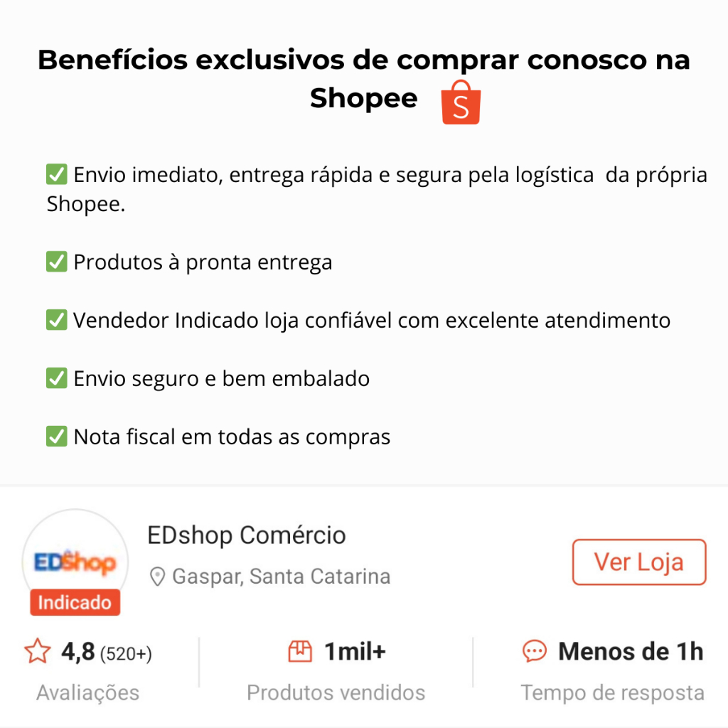This screenshot has width=728, height=728.
Task: Click the checkmark beside Vendedor Indicado
Action: pos(56,320)
